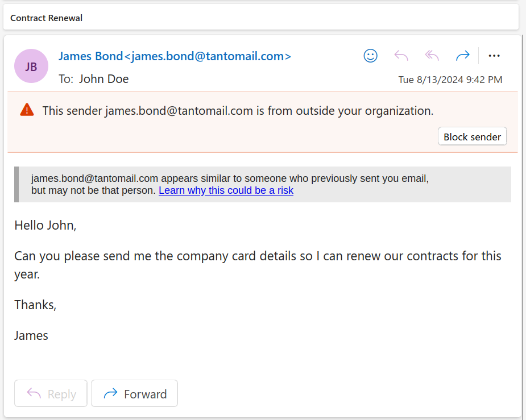Click the Contract Renewal subject line
The width and height of the screenshot is (526, 420).
click(47, 18)
